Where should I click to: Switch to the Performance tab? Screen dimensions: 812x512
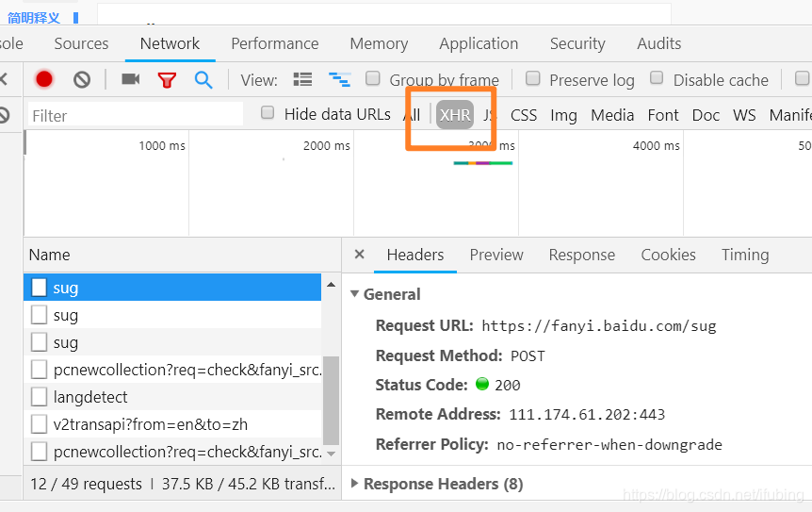275,43
